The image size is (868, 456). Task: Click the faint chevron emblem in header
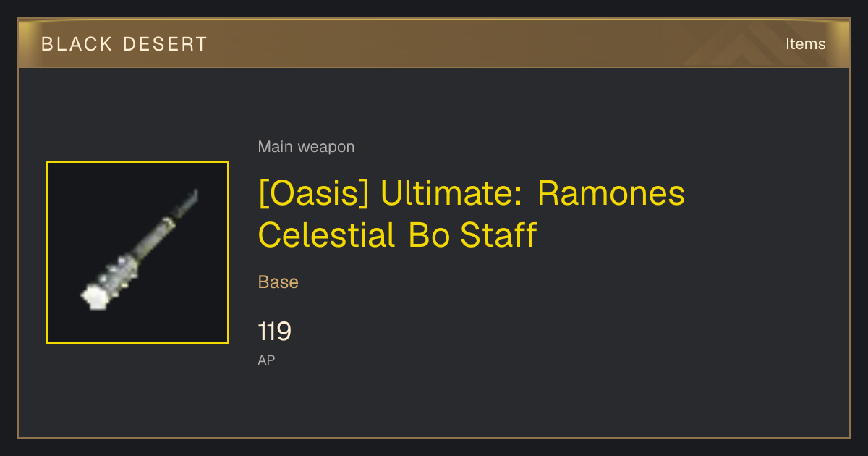coord(744,45)
